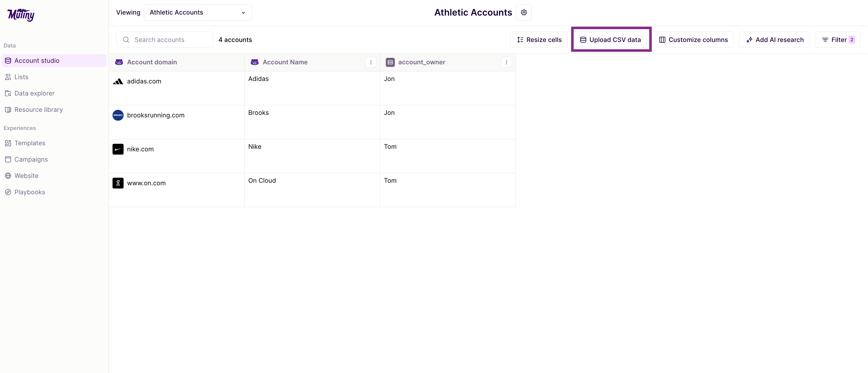Click the Adidas logo icon

click(118, 81)
